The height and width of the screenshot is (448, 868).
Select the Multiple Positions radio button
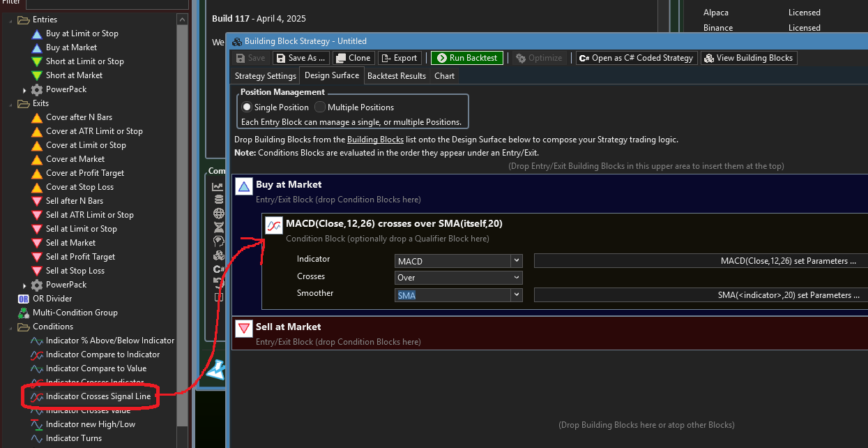(x=320, y=107)
